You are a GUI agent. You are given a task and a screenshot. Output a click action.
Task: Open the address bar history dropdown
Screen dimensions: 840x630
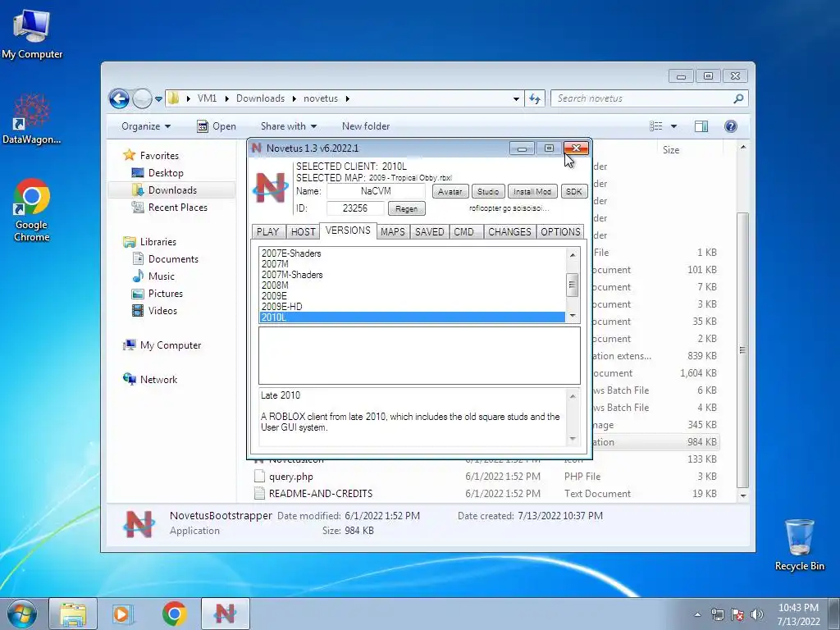tap(516, 98)
